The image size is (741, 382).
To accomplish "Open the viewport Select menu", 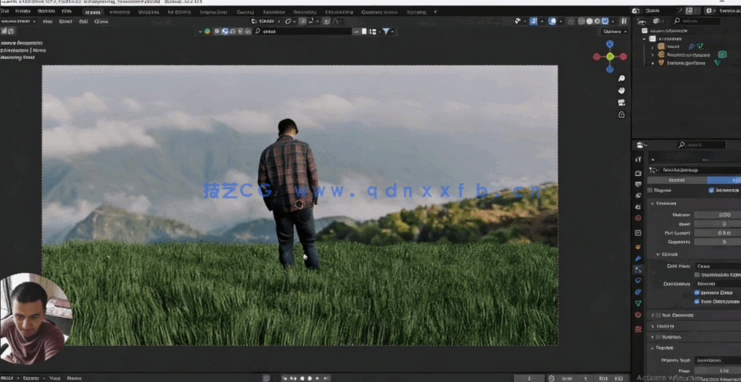I will pos(65,21).
